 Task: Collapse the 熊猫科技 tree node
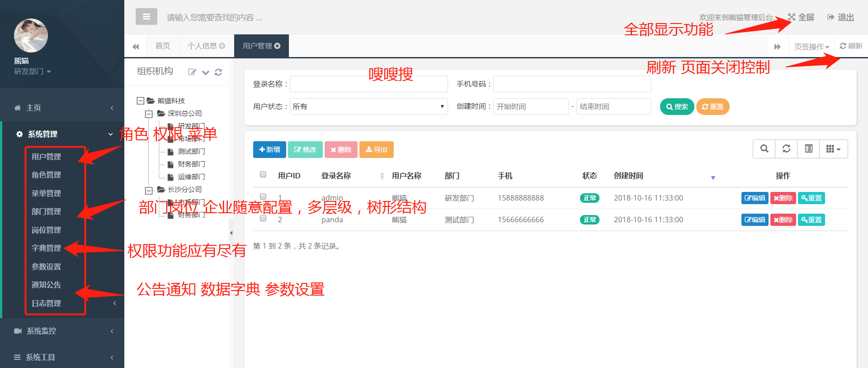tap(141, 100)
